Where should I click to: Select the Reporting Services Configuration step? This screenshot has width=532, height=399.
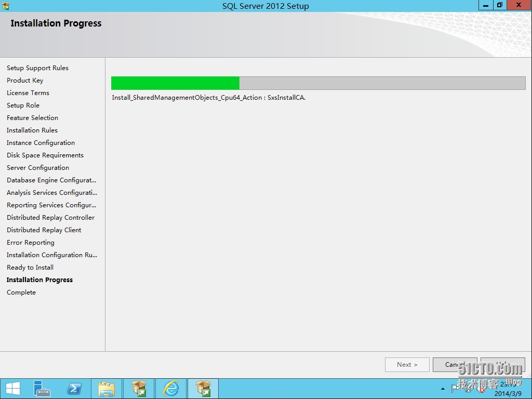click(x=51, y=205)
